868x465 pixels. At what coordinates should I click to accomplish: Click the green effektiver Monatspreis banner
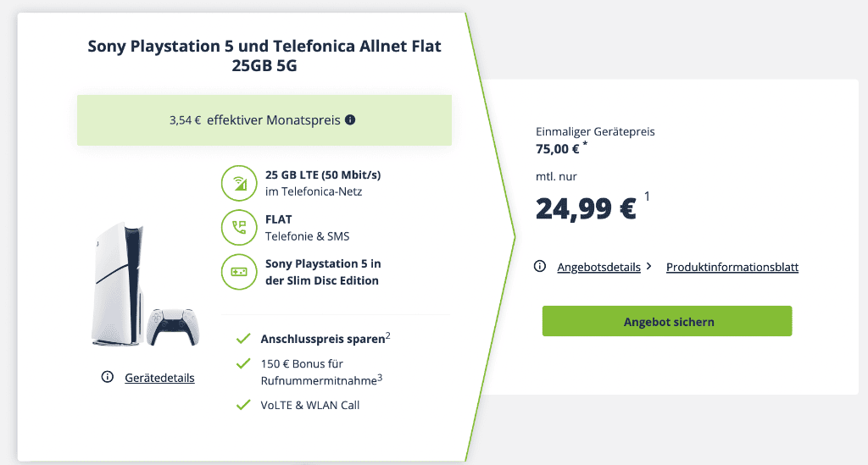(264, 120)
